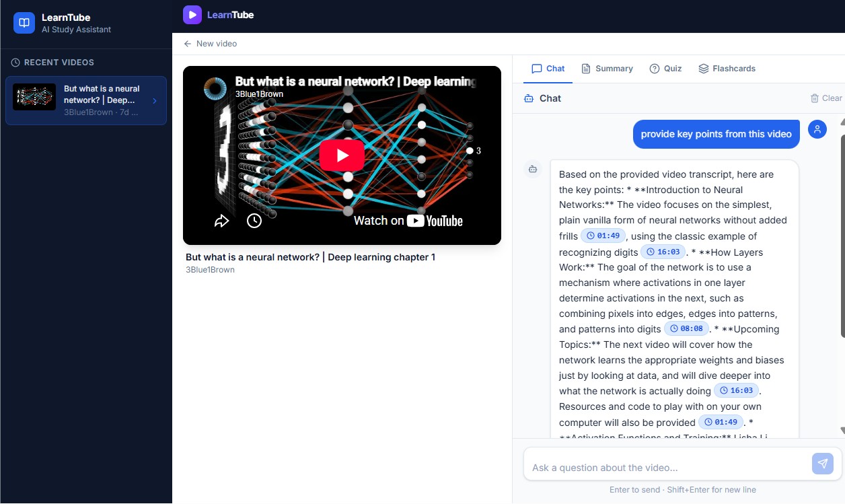Play the YouTube video
Viewport: 845px width, 504px height.
pyautogui.click(x=342, y=155)
